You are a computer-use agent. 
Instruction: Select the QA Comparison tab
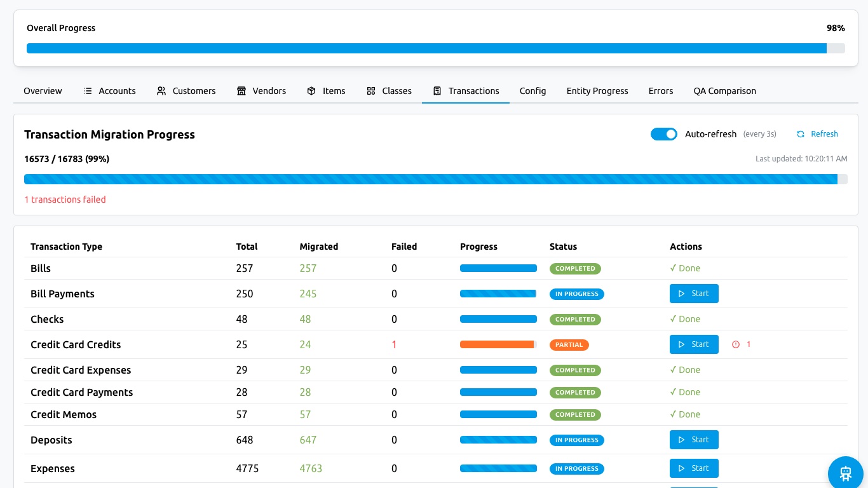pyautogui.click(x=724, y=91)
